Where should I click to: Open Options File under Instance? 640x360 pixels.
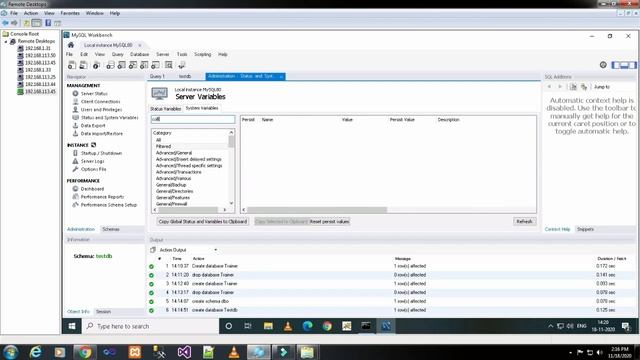[x=93, y=169]
